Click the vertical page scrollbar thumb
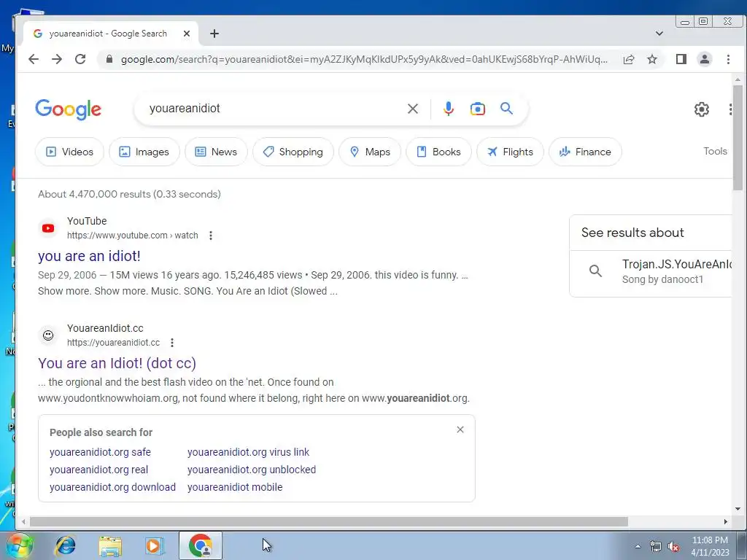The image size is (747, 560). pos(738,138)
